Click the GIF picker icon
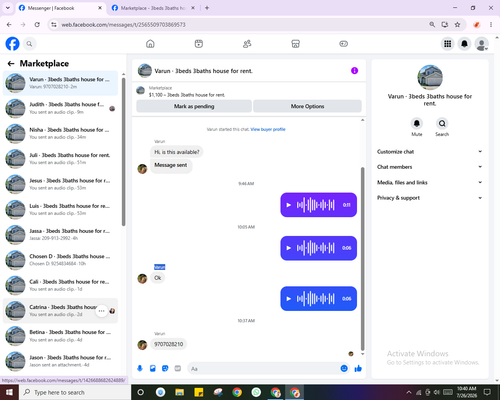This screenshot has height=400, width=500. 178,368
